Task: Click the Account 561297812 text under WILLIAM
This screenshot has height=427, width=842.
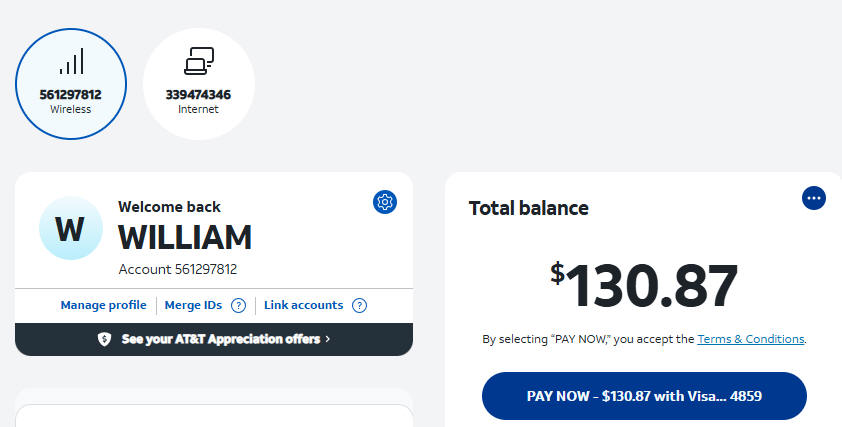Action: [x=177, y=269]
